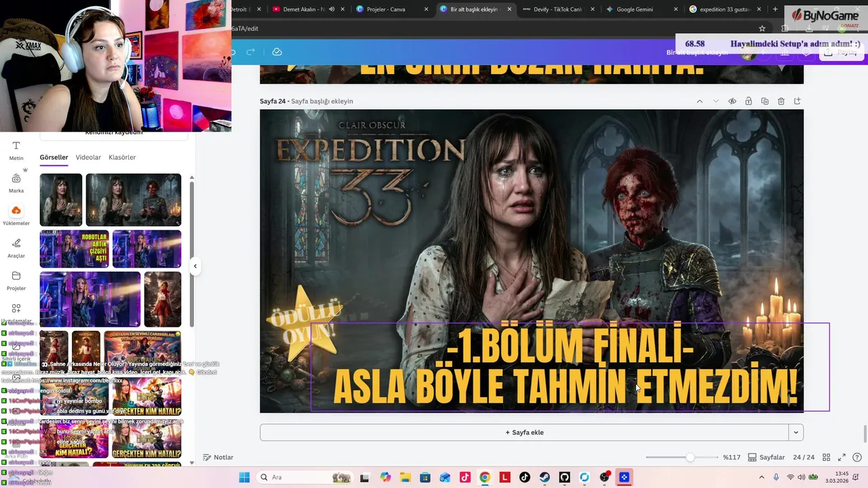Toggle page 24 visibility with eye icon
This screenshot has width=868, height=488.
732,101
